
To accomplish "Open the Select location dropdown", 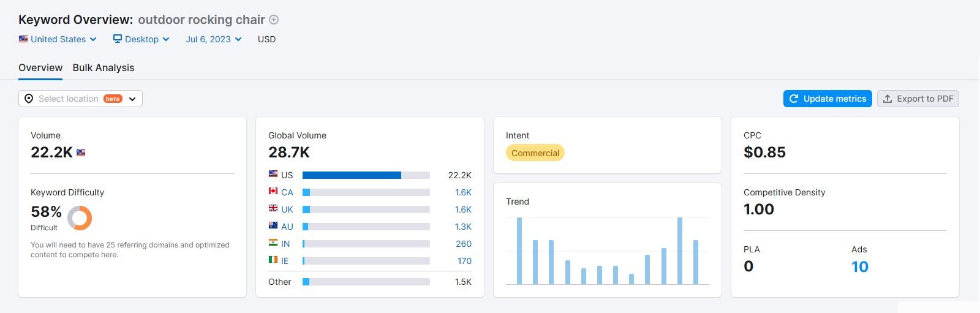I will tap(80, 99).
